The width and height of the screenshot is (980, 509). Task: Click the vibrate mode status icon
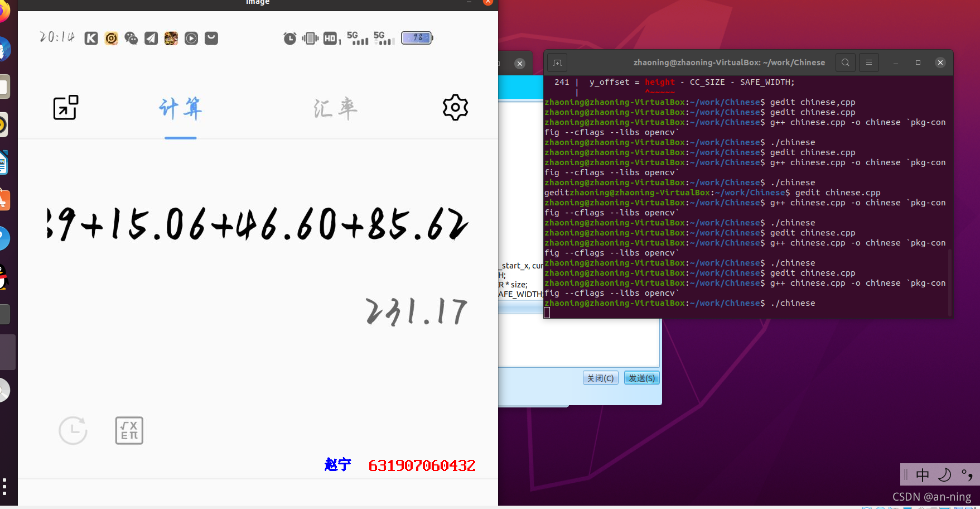click(x=310, y=38)
